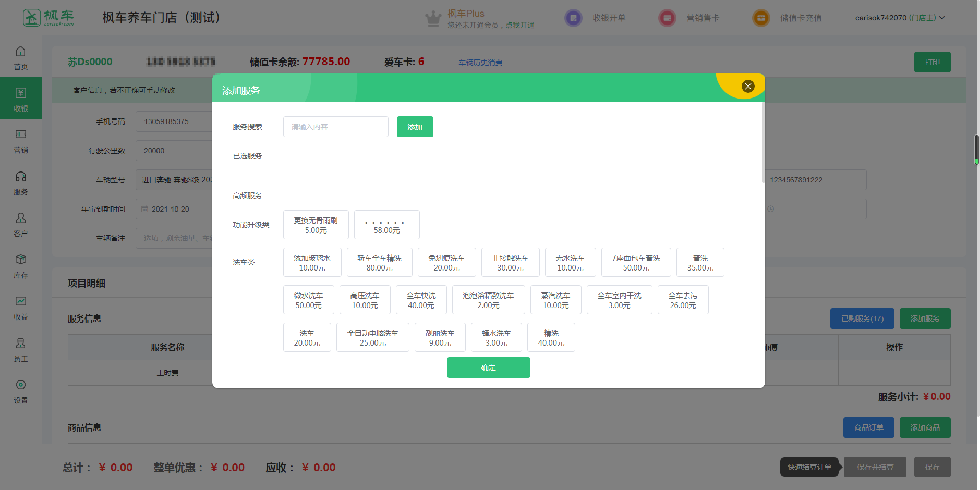Open the 库存 inventory box icon
980x490 pixels.
20,260
